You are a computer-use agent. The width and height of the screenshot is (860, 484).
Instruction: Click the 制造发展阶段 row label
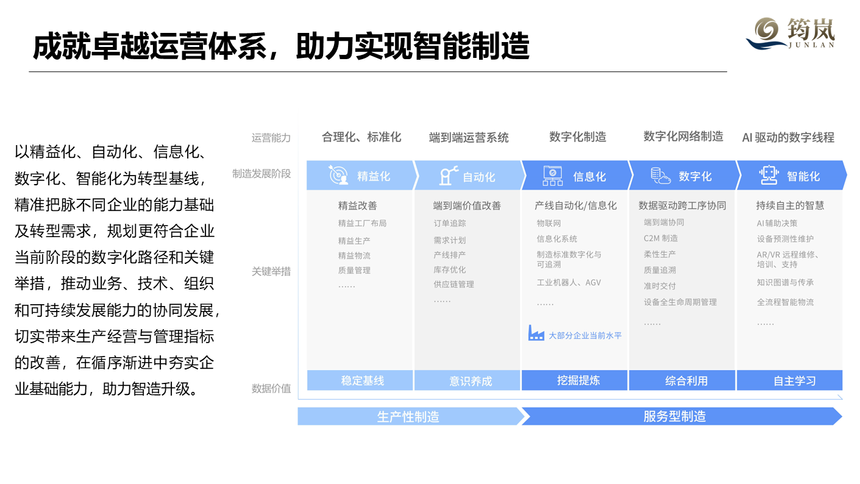click(262, 174)
